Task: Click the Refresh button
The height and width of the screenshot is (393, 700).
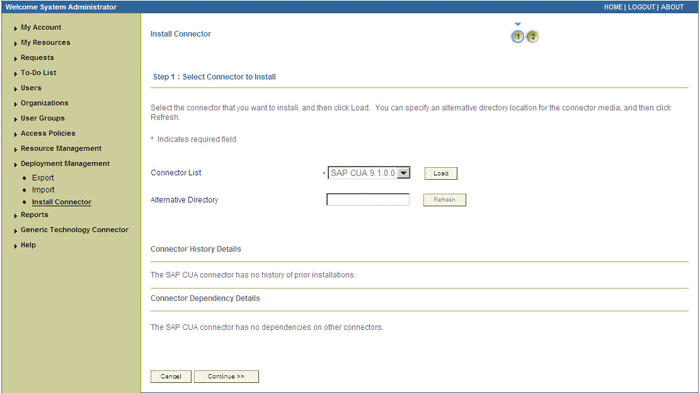Action: pos(444,200)
